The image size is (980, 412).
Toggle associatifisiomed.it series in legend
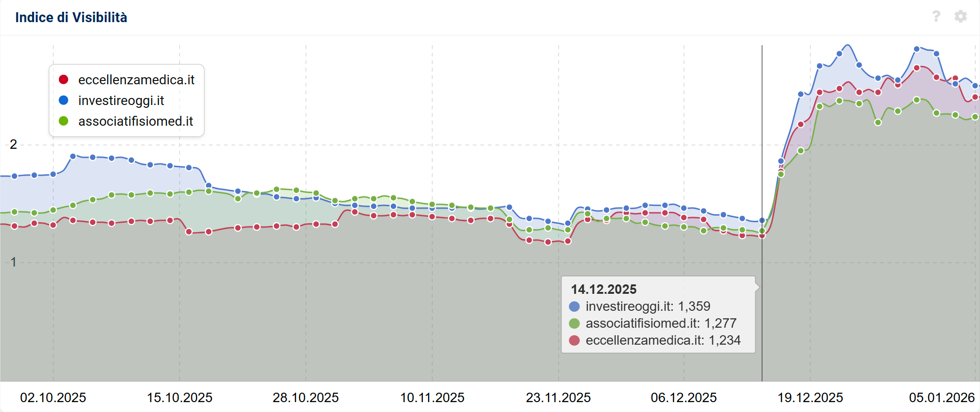click(136, 121)
